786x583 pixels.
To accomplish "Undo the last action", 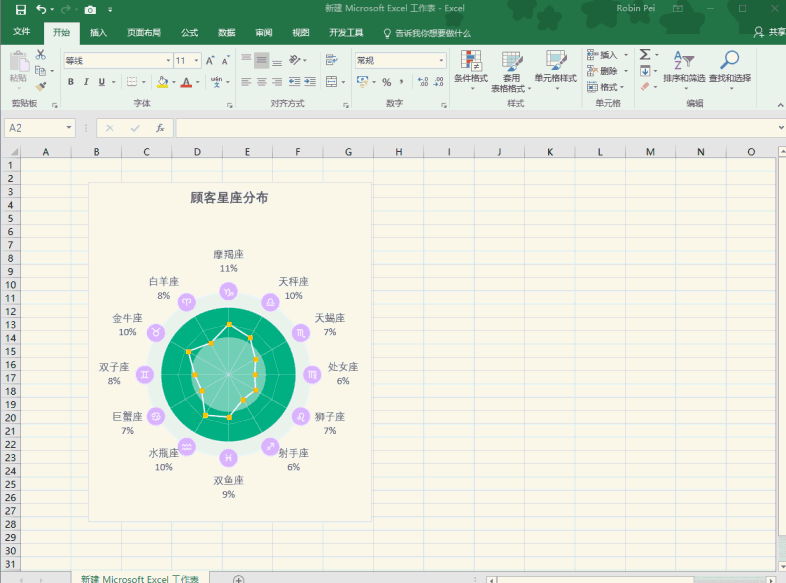I will [x=41, y=10].
